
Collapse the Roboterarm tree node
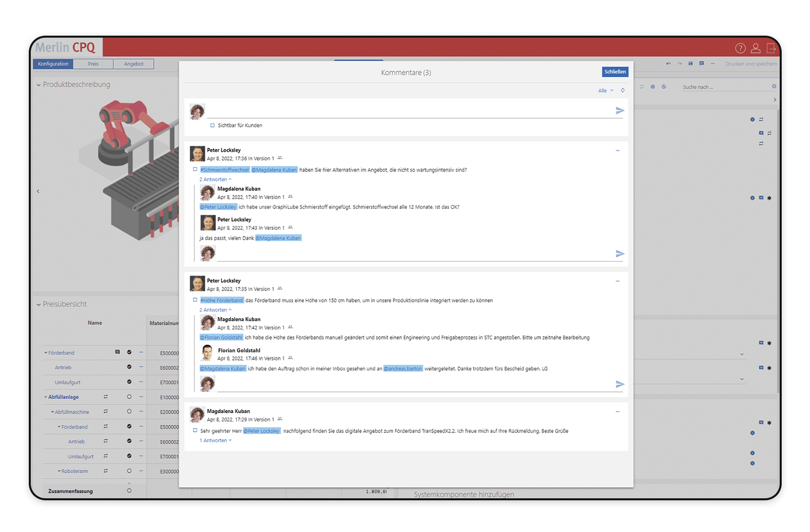point(59,471)
